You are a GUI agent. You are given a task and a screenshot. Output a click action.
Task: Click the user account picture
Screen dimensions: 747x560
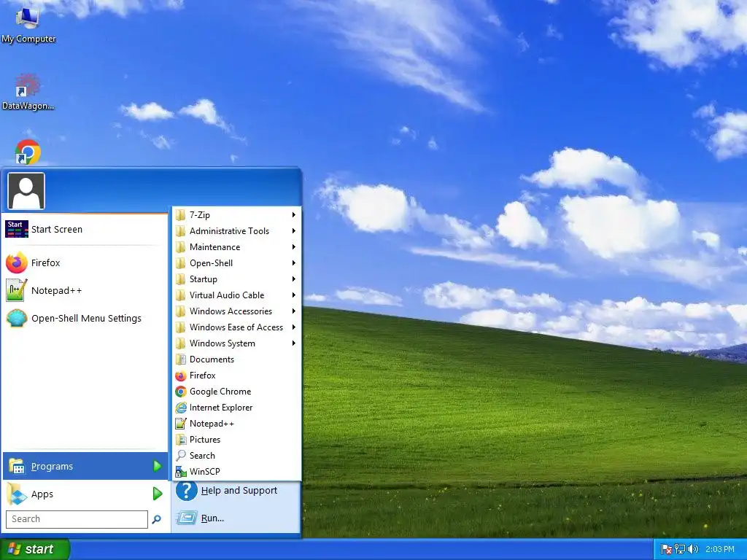pyautogui.click(x=26, y=191)
